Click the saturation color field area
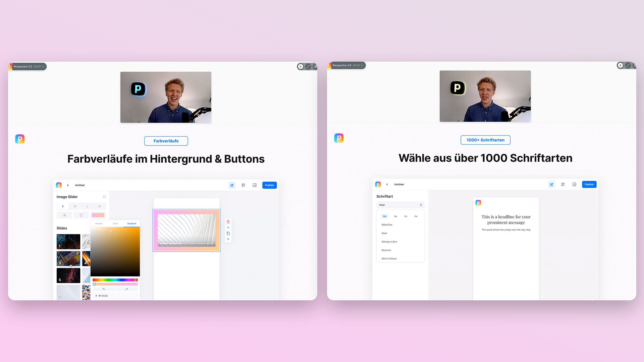Screen dimensions: 644x362 (115, 252)
